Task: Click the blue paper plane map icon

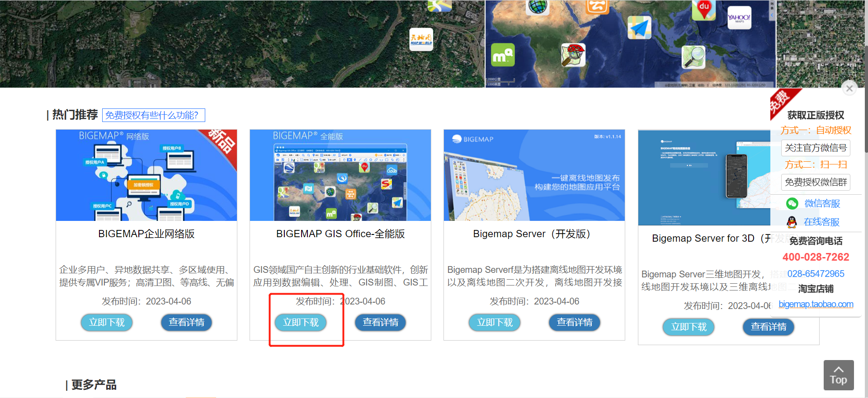Action: [x=639, y=28]
